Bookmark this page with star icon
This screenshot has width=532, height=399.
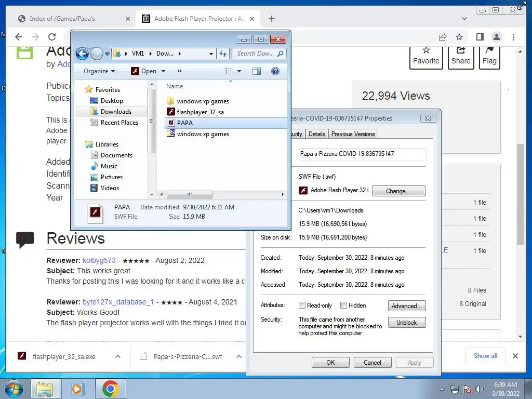pyautogui.click(x=459, y=37)
